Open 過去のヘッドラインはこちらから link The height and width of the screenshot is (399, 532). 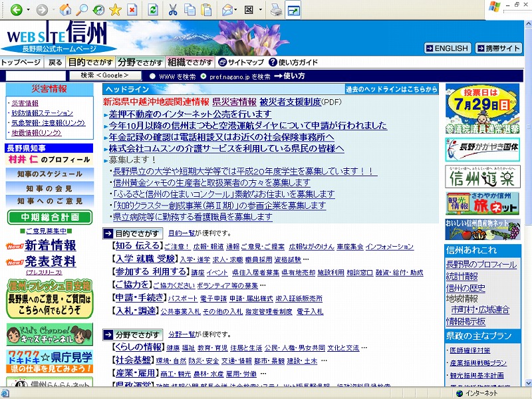[x=391, y=89]
